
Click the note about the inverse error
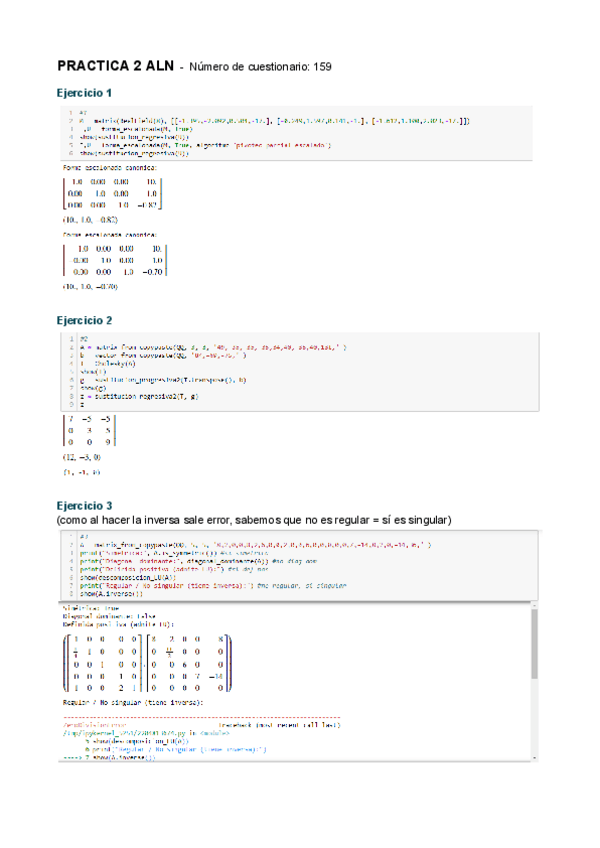click(x=255, y=521)
